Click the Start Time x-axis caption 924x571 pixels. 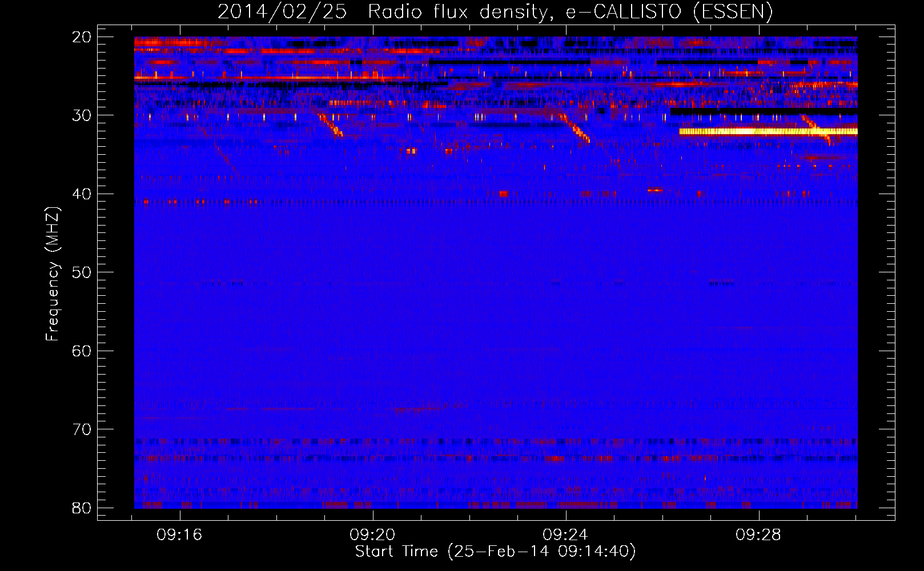pos(495,552)
